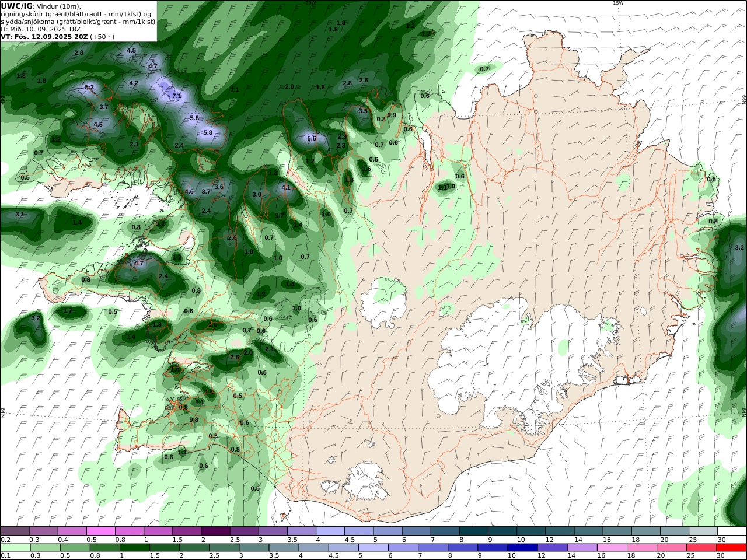The height and width of the screenshot is (560, 747).
Task: Click the 0.2 label under the legend
Action: coord(5,540)
